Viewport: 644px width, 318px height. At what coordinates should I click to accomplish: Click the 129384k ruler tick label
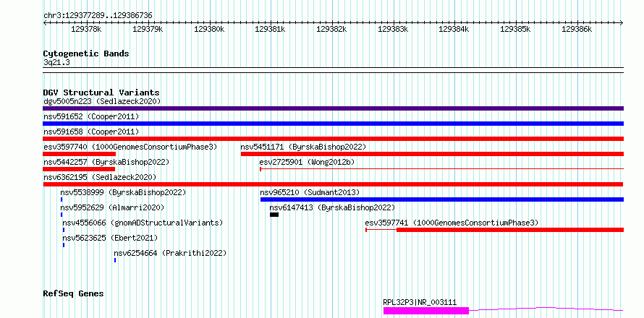[x=454, y=29]
